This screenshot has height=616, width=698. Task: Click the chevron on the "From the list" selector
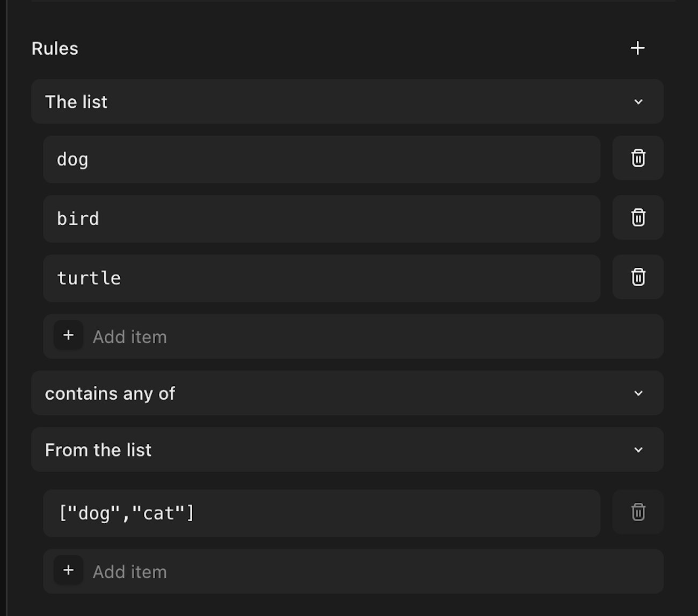coord(638,450)
